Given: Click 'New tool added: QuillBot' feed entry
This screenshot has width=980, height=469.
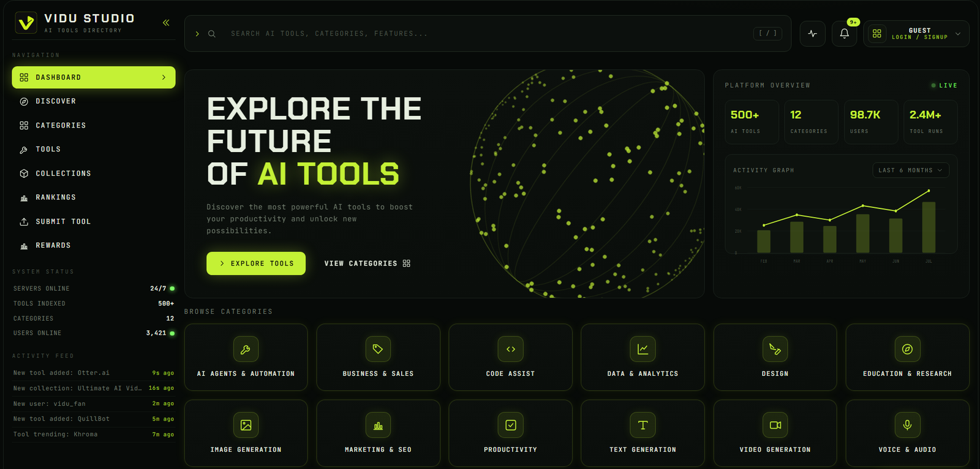Looking at the screenshot, I should point(94,419).
